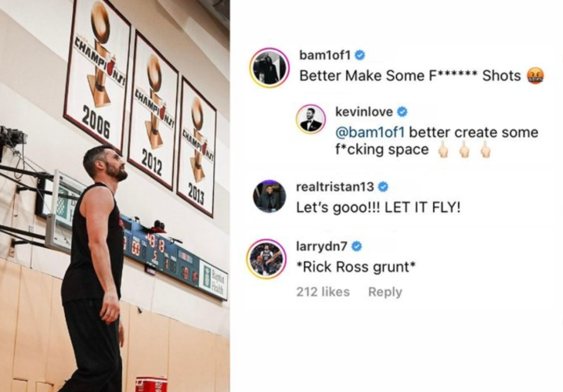This screenshot has width=563, height=392.
Task: Open the realtristan13 username link
Action: [337, 187]
